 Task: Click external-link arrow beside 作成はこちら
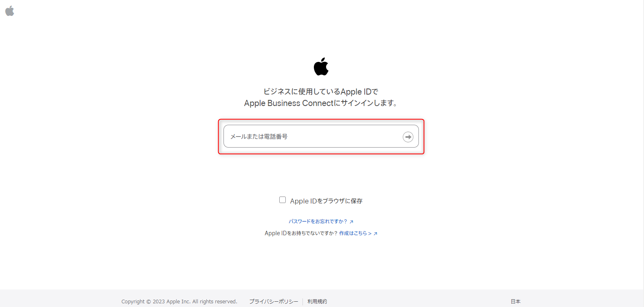click(x=375, y=234)
